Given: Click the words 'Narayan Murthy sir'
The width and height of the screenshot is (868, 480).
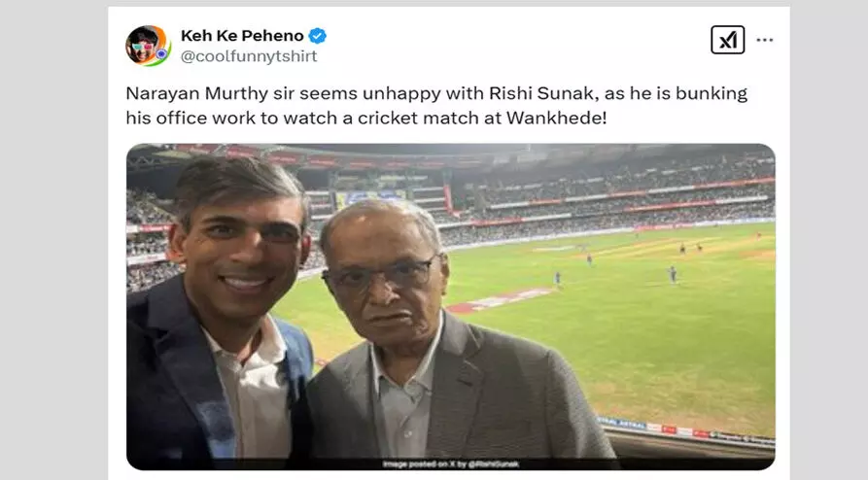Looking at the screenshot, I should click(x=192, y=93).
